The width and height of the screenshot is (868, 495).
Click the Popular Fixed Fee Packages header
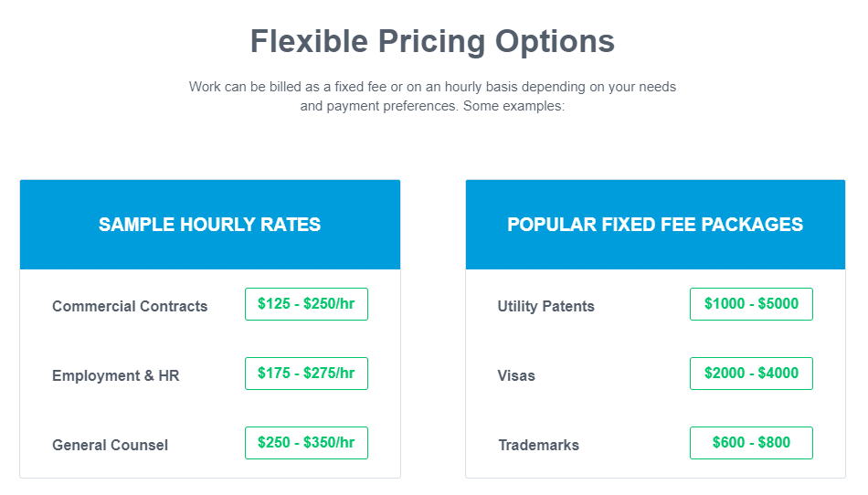(655, 225)
